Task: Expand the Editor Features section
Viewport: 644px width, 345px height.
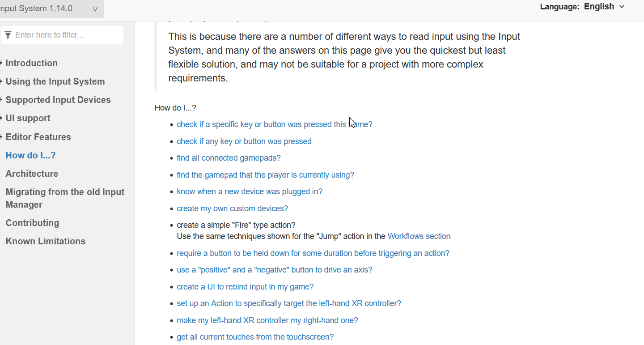Action: (x=38, y=137)
